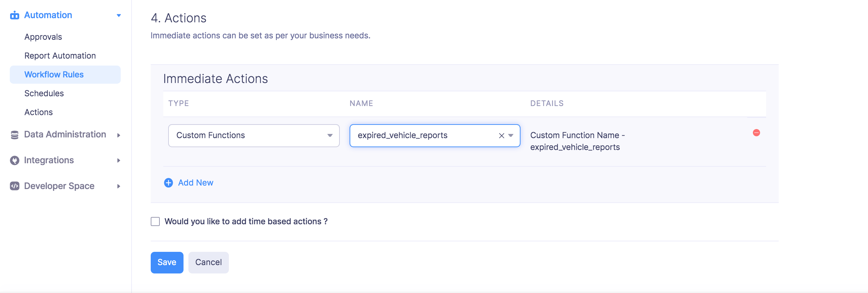Image resolution: width=868 pixels, height=293 pixels.
Task: Clear expired_vehicle_reports with the X icon
Action: (x=501, y=136)
